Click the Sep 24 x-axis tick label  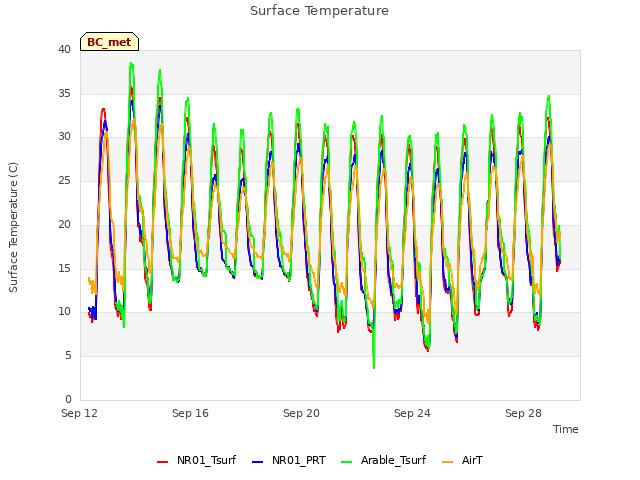pyautogui.click(x=412, y=413)
